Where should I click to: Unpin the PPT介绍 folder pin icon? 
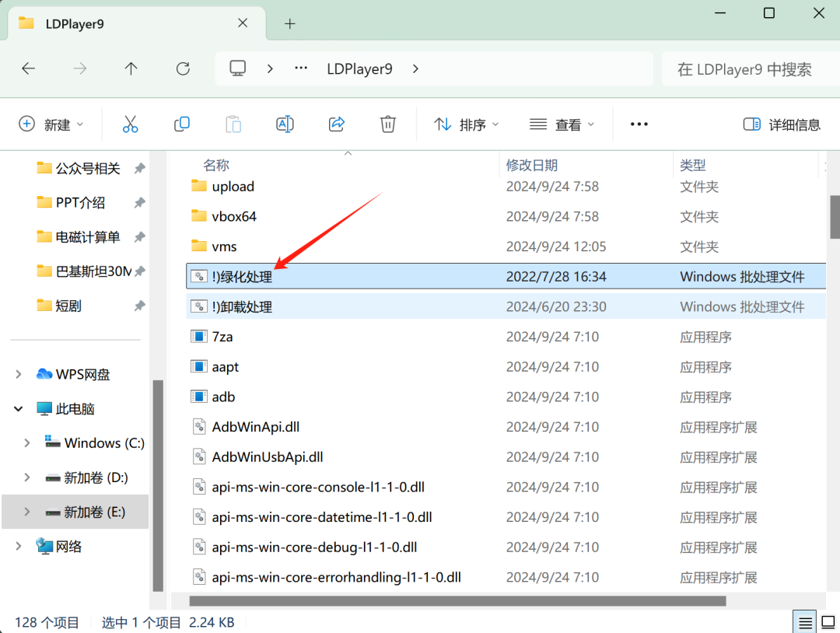[x=139, y=202]
